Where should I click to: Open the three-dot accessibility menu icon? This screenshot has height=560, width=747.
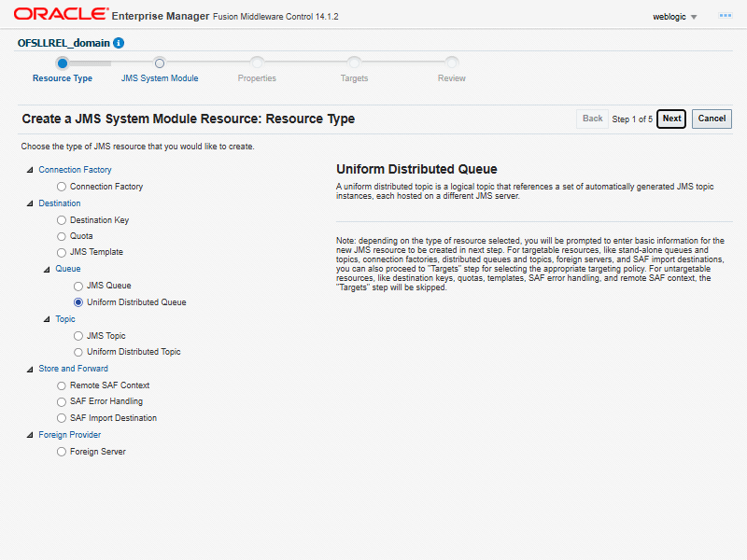726,16
